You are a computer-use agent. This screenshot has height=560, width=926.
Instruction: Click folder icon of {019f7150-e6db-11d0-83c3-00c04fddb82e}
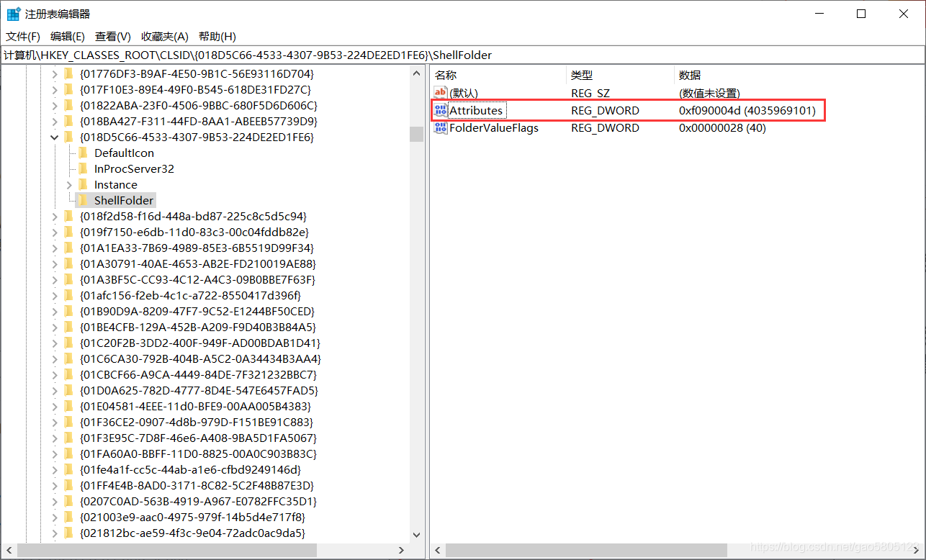(x=68, y=232)
